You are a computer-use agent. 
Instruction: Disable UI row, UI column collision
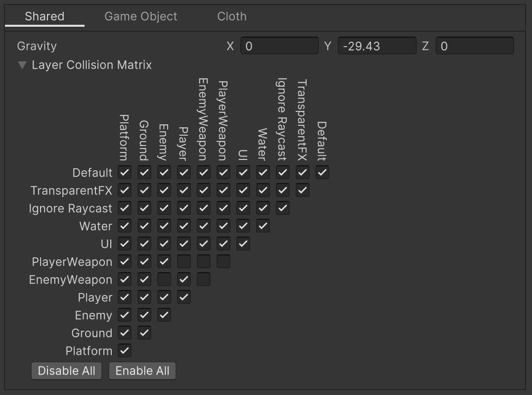coord(243,244)
